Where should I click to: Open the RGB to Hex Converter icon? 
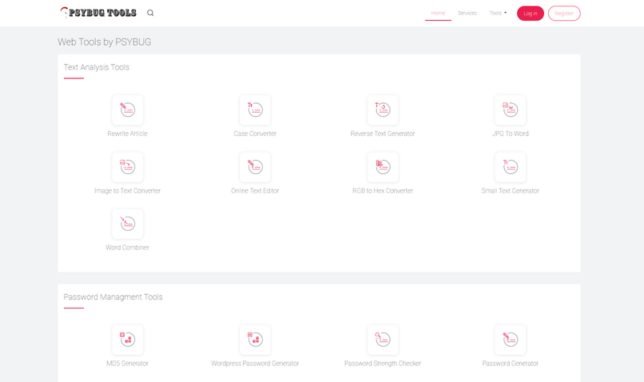click(x=383, y=167)
